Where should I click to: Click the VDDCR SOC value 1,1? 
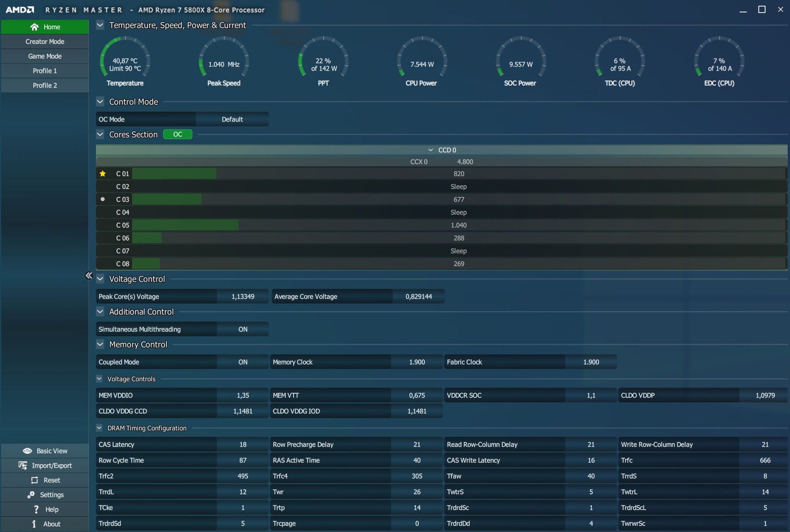pos(591,395)
